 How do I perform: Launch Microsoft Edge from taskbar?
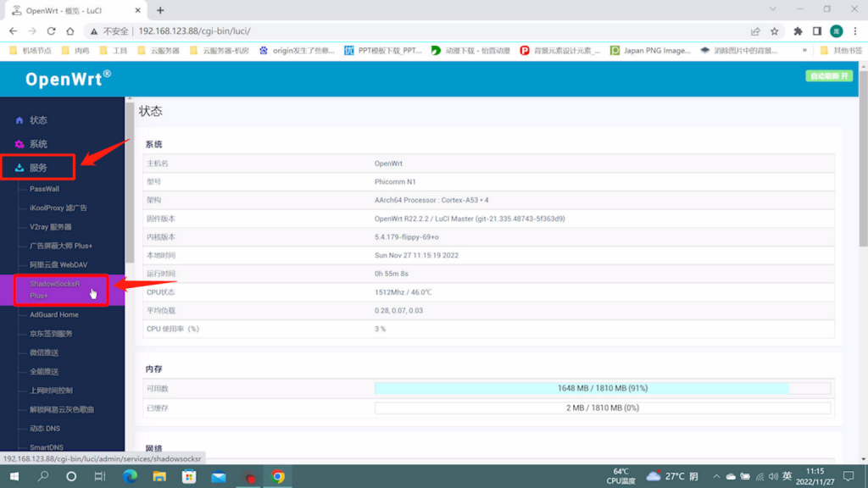(130, 476)
